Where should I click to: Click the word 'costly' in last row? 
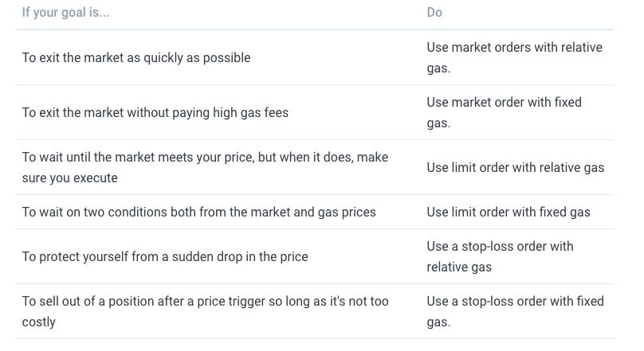[x=38, y=322]
